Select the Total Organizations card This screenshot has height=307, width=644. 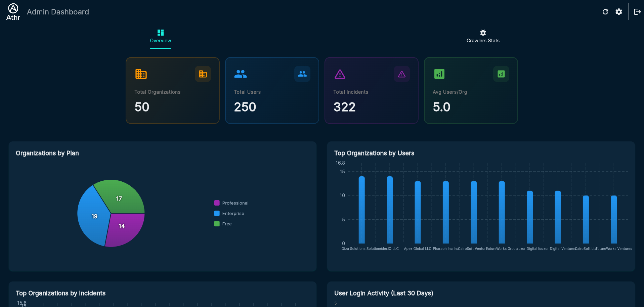173,90
